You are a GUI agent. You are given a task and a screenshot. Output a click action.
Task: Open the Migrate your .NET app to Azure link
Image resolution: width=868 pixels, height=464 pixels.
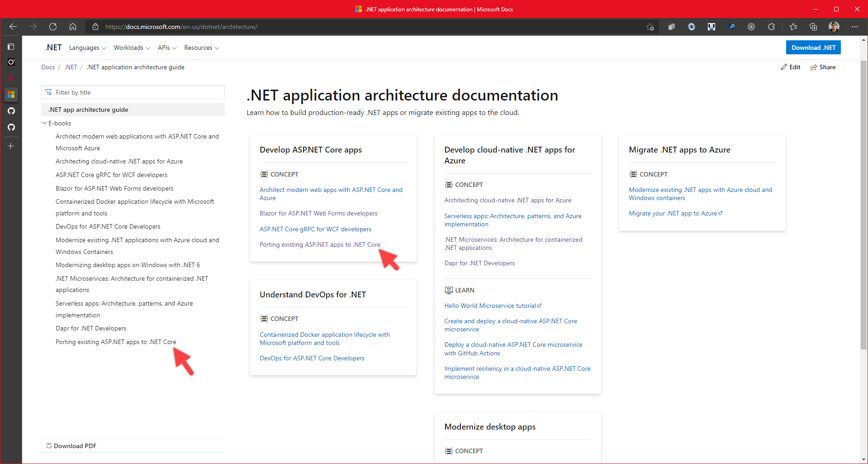coord(675,213)
